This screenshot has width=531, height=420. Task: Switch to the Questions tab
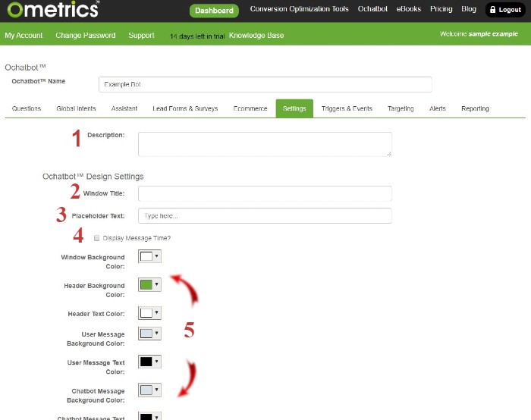point(27,108)
